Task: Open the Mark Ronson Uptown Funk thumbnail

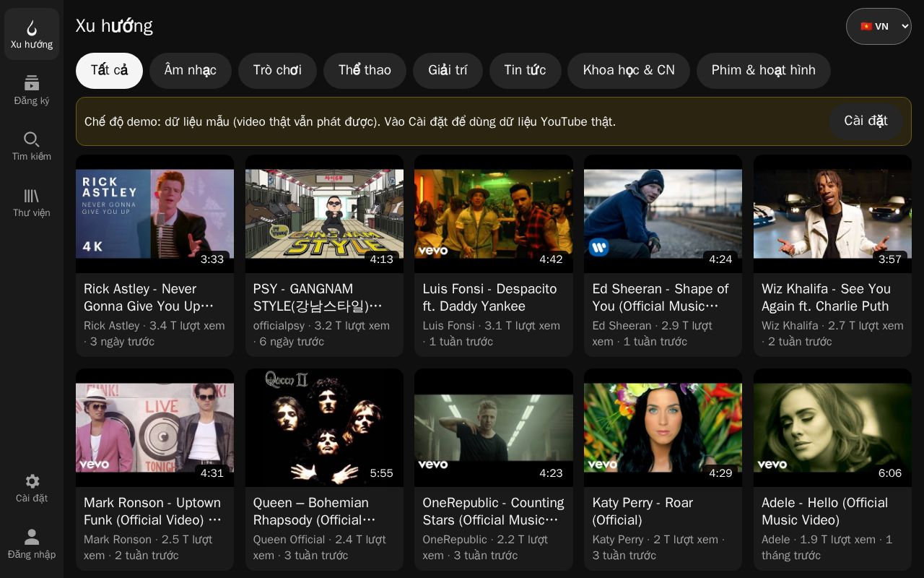Action: click(154, 428)
